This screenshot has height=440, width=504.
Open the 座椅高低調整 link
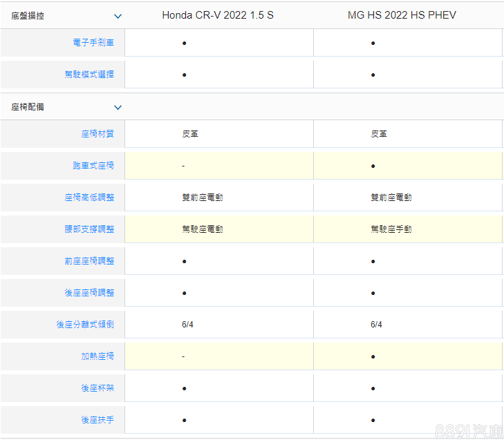[x=89, y=198]
